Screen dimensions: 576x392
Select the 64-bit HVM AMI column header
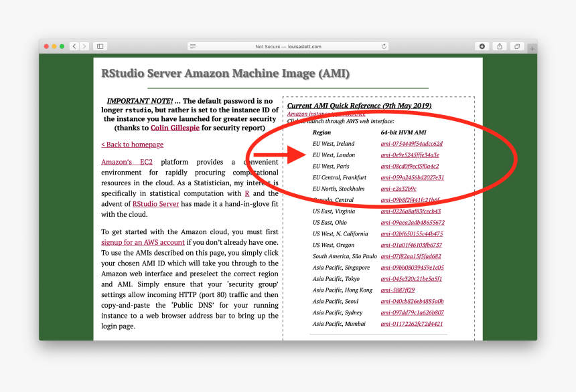(403, 132)
